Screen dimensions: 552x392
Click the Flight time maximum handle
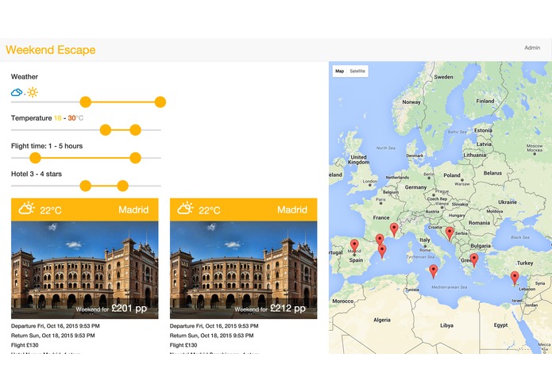[135, 158]
